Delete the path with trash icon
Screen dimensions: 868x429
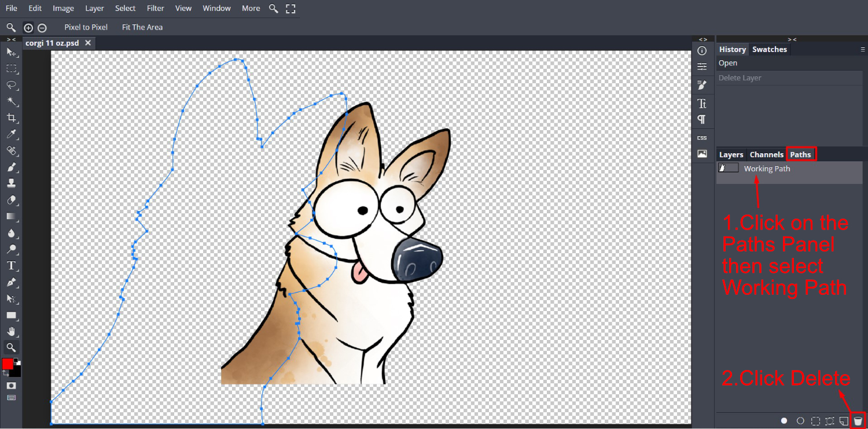click(858, 421)
